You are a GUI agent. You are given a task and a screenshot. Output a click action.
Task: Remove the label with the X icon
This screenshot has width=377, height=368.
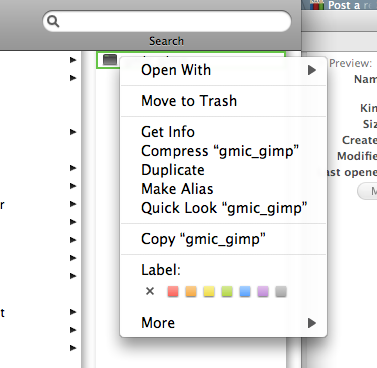(x=150, y=291)
